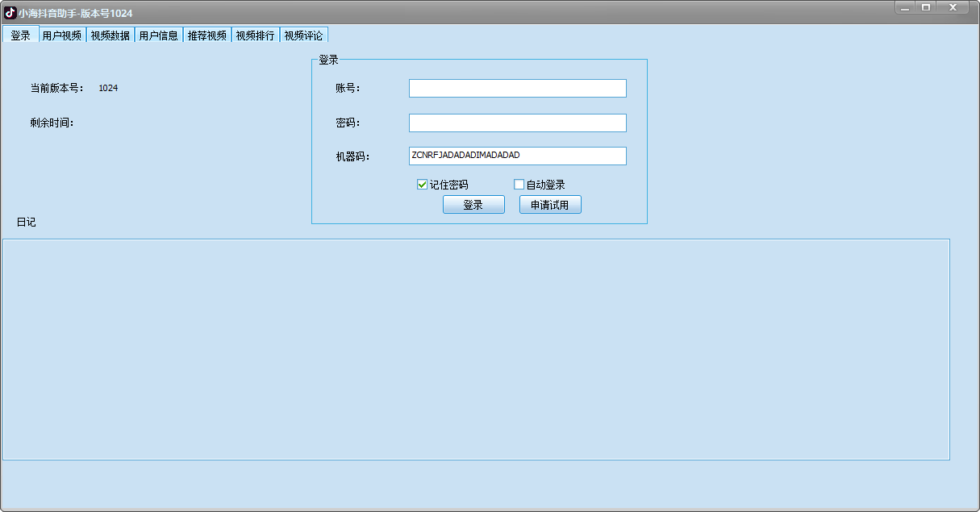The height and width of the screenshot is (512, 980).
Task: Maximize the application window
Action: (926, 7)
